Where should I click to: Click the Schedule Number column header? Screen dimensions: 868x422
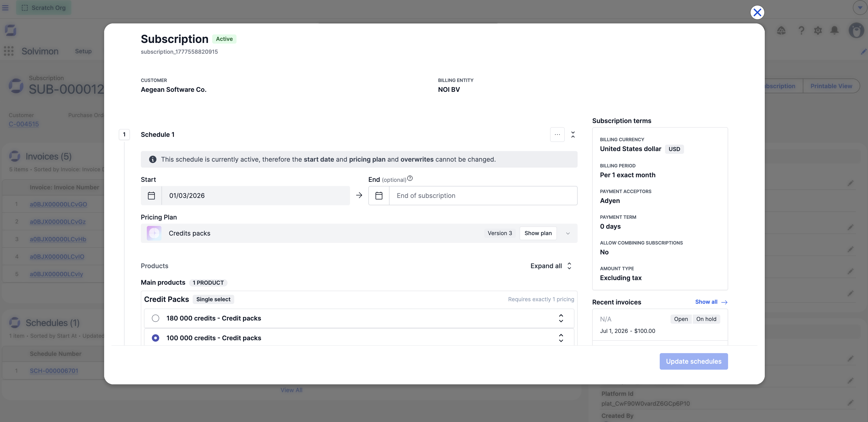pos(56,354)
